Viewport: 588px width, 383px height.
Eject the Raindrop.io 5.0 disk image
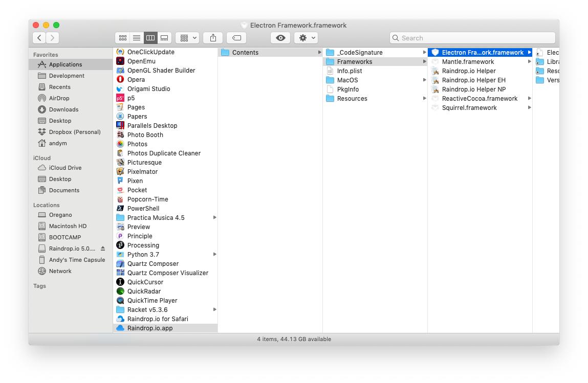tap(103, 249)
